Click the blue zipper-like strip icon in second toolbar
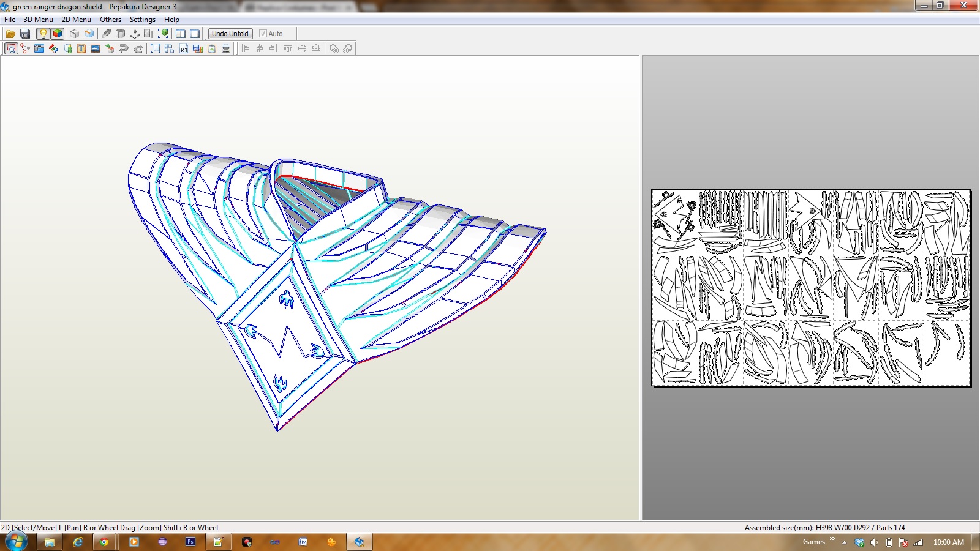The height and width of the screenshot is (551, 980). click(39, 48)
